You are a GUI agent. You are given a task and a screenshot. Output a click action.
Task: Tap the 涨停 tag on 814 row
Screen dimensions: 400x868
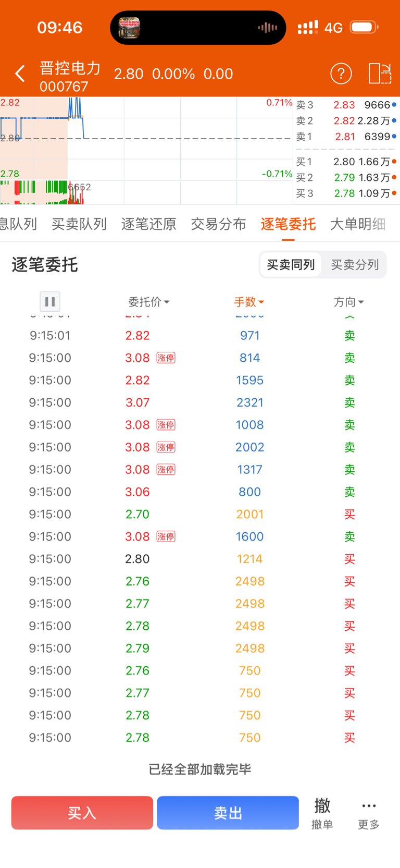pos(166,358)
